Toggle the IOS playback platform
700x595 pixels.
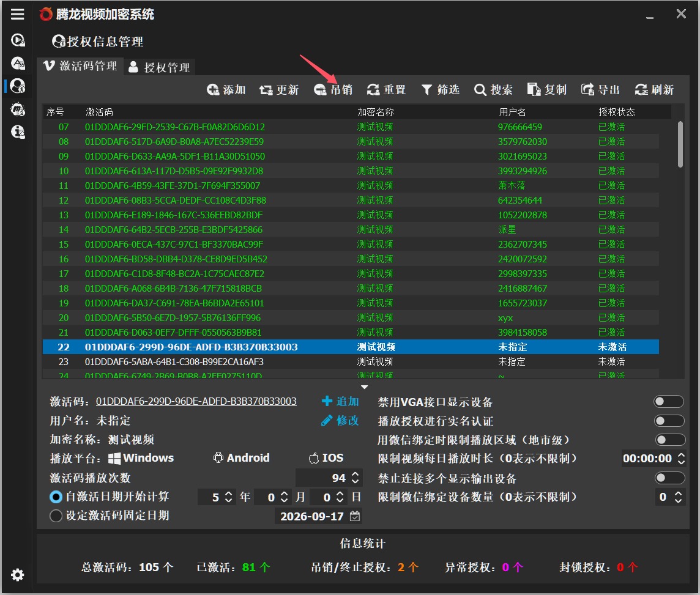[x=326, y=458]
